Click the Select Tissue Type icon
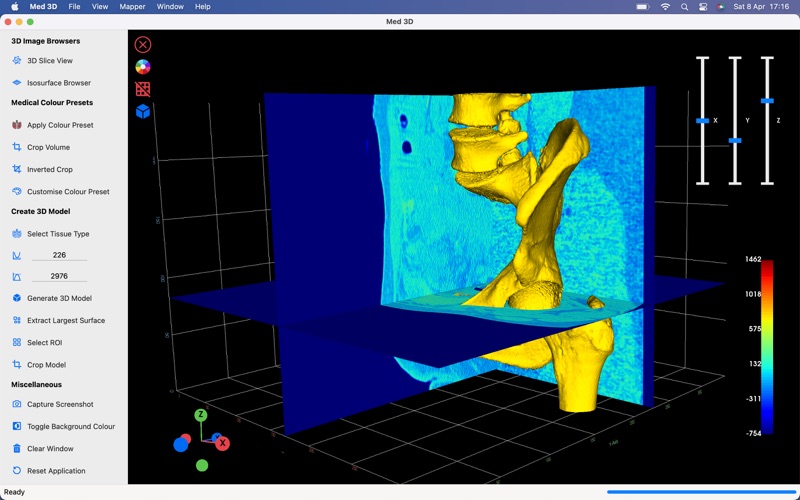This screenshot has height=500, width=800. [17, 234]
